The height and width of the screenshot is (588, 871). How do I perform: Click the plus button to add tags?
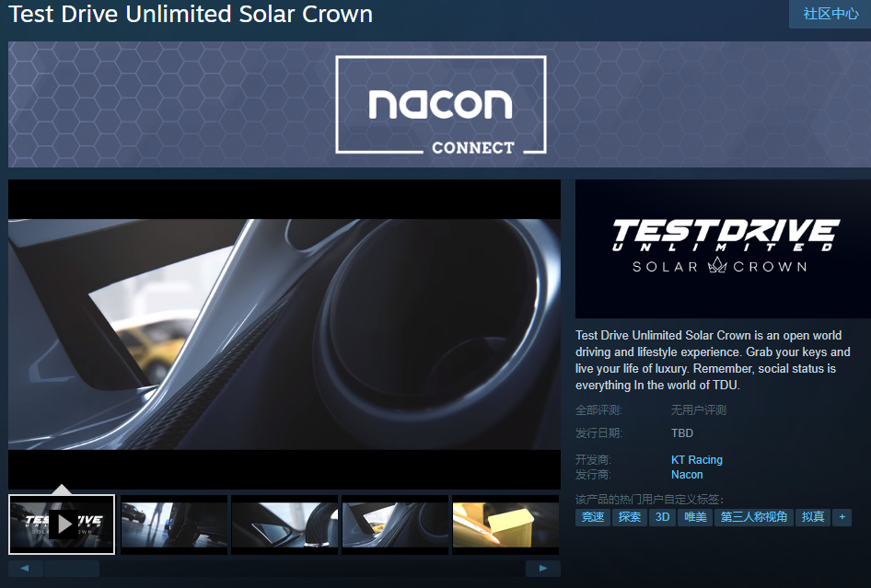pyautogui.click(x=842, y=517)
